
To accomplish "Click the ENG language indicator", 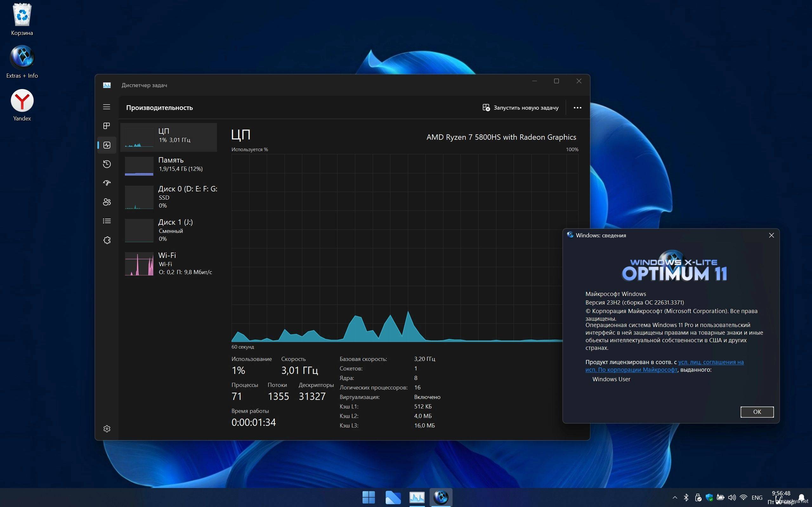I will coord(756,497).
